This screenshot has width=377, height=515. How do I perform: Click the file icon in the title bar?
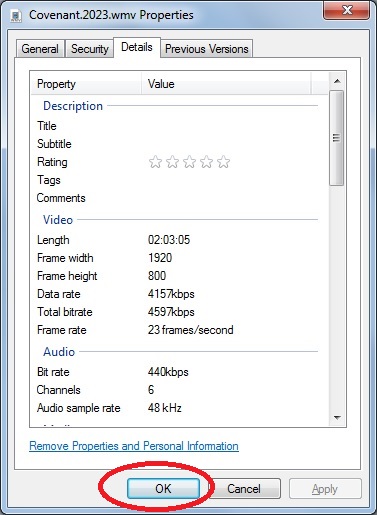coord(16,16)
